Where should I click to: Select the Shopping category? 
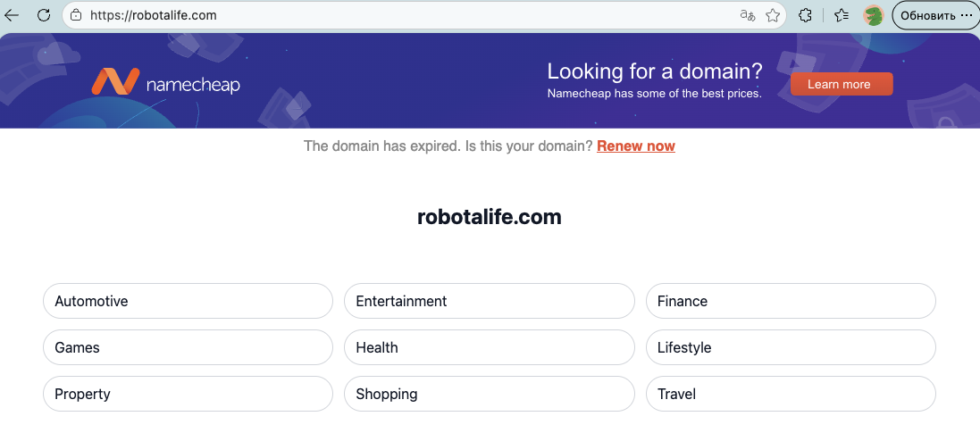(x=489, y=394)
